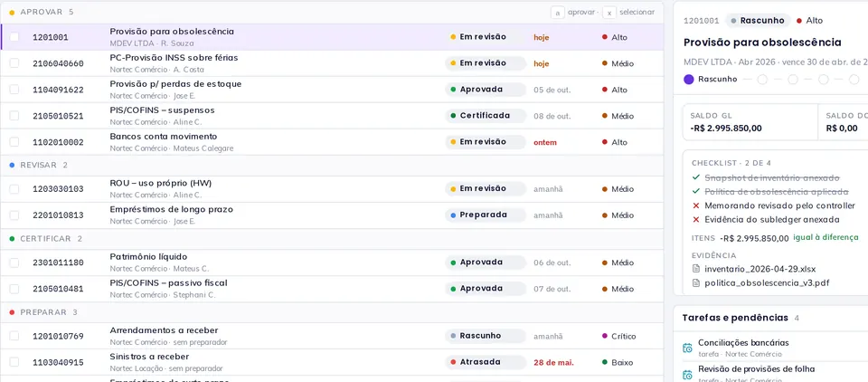
Task: Click the Certificada status pill
Action: click(485, 116)
